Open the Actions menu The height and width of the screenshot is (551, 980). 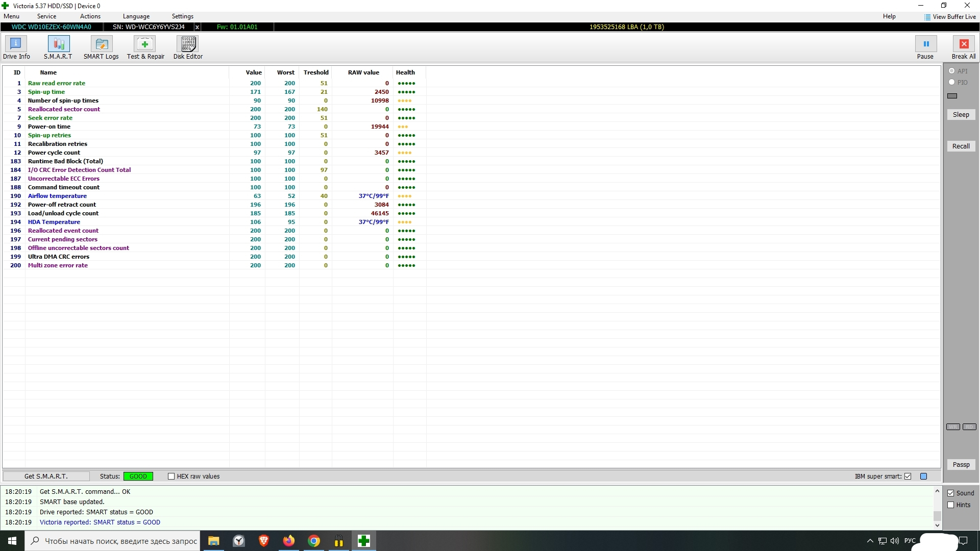[x=90, y=16]
